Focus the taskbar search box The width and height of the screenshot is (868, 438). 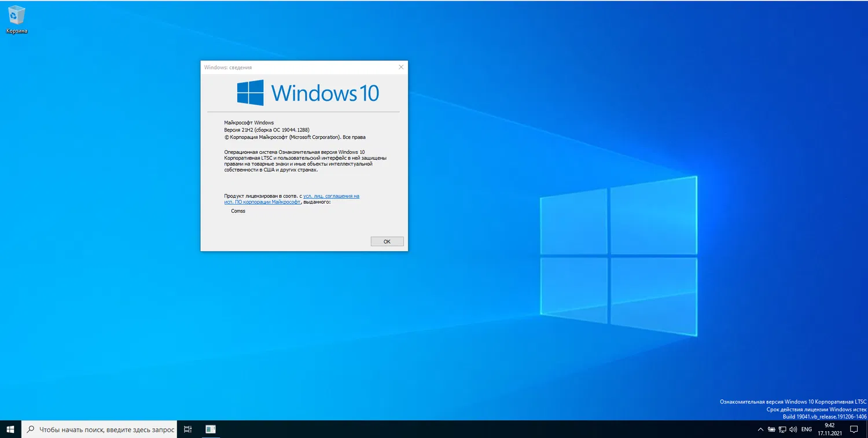tap(100, 429)
